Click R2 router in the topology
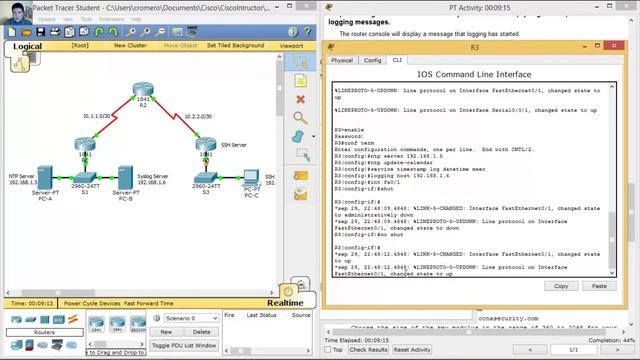The height and width of the screenshot is (360, 640). click(x=143, y=89)
